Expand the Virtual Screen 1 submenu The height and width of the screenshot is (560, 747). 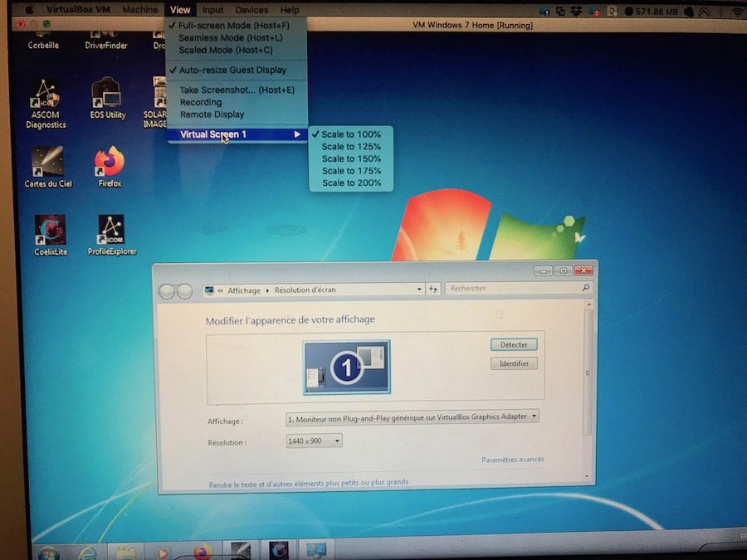pos(237,134)
